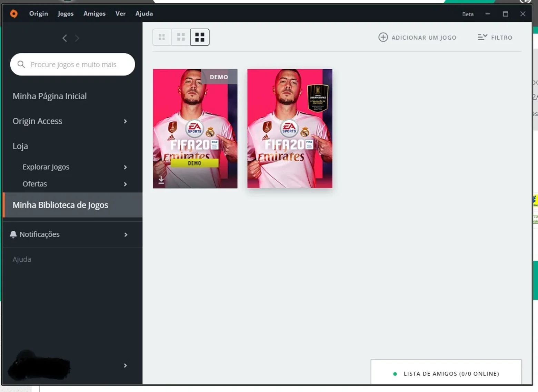Screen dimensions: 538x392
Task: Open the Origin menu
Action: (39, 13)
